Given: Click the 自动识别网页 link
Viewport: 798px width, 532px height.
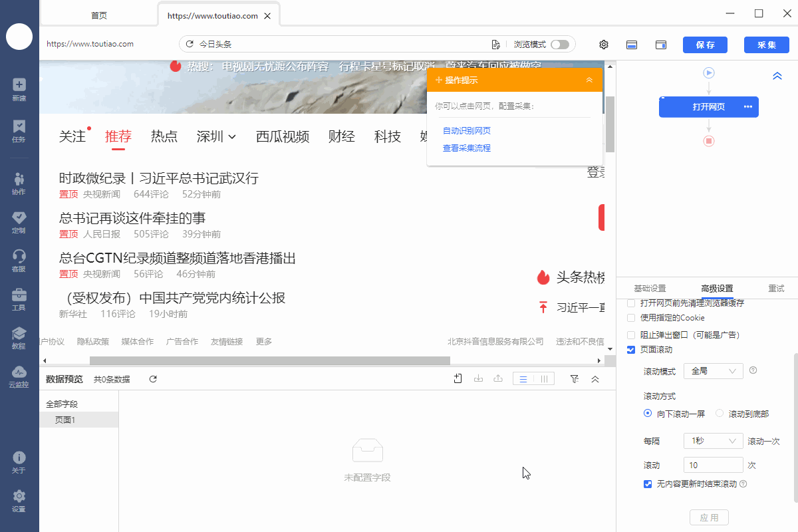Looking at the screenshot, I should [467, 131].
